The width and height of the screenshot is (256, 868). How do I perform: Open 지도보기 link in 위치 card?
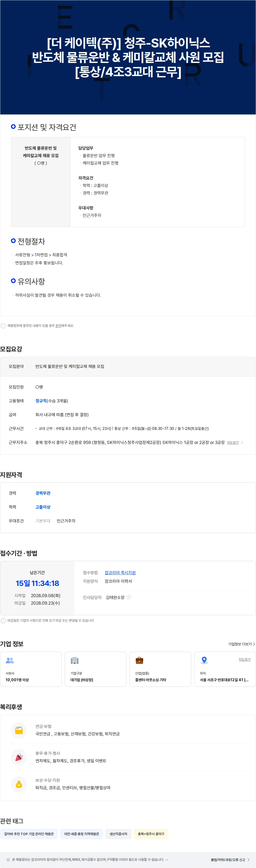(244, 659)
